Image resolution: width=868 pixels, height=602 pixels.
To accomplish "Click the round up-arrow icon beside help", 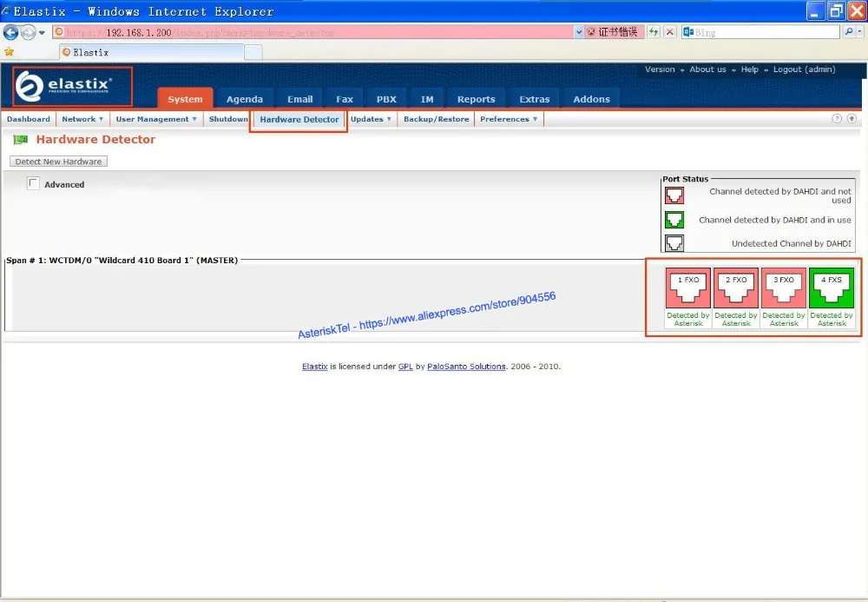I will click(x=852, y=118).
